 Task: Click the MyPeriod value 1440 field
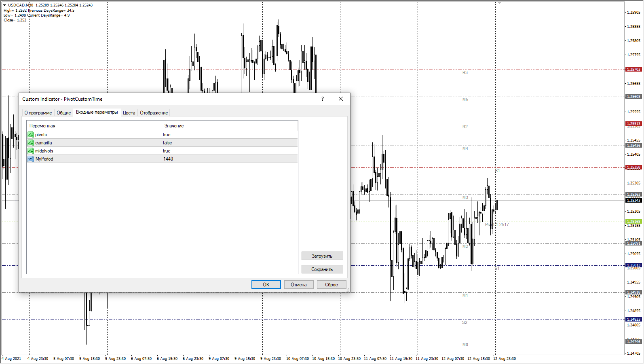pos(229,159)
